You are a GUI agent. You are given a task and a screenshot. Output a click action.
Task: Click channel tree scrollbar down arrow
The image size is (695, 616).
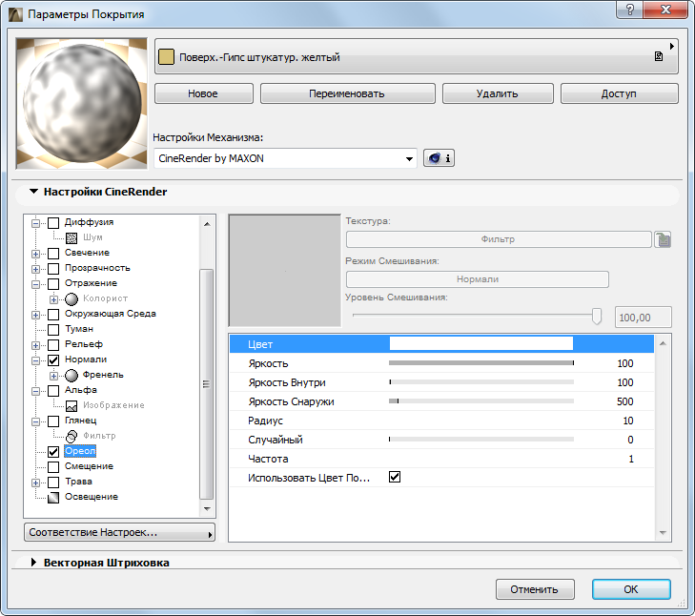point(207,508)
